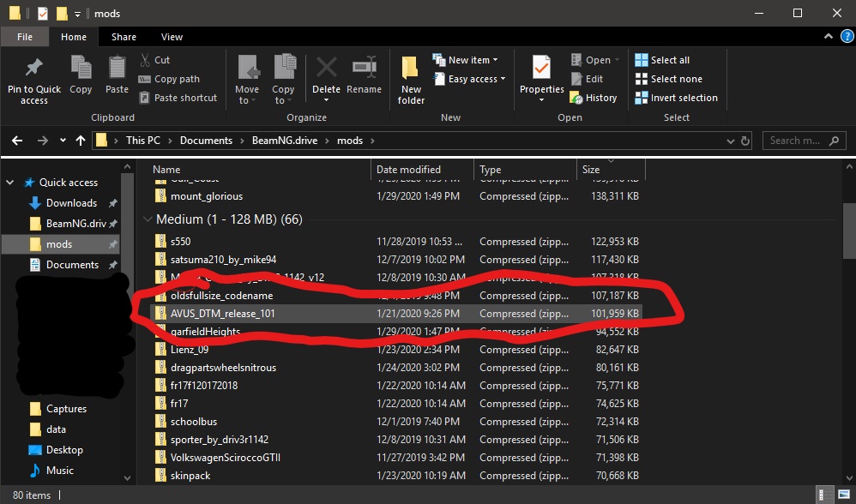The image size is (856, 504).
Task: Click BeamNG.drive in address breadcrumb
Action: [x=285, y=141]
